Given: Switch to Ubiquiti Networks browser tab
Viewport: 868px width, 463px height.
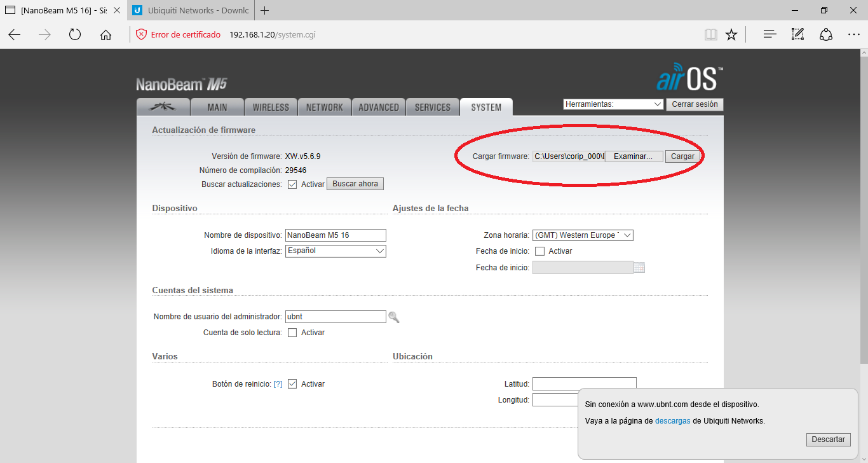Looking at the screenshot, I should [191, 10].
